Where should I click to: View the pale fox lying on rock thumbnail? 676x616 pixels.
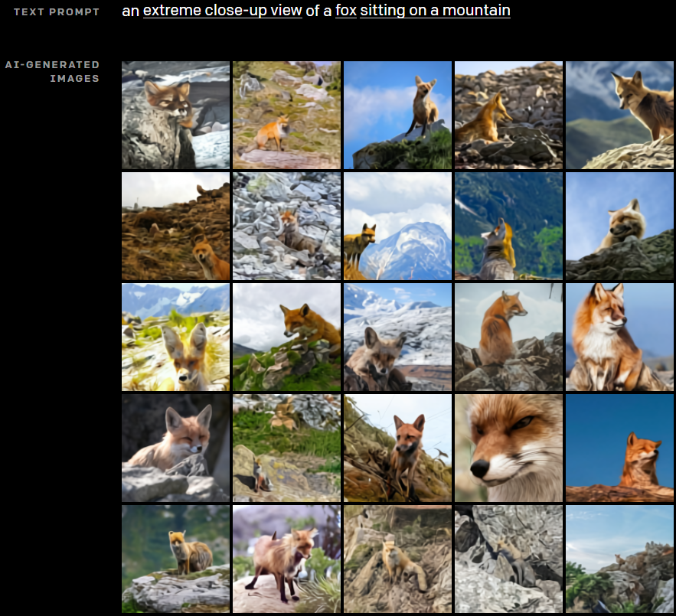(619, 226)
